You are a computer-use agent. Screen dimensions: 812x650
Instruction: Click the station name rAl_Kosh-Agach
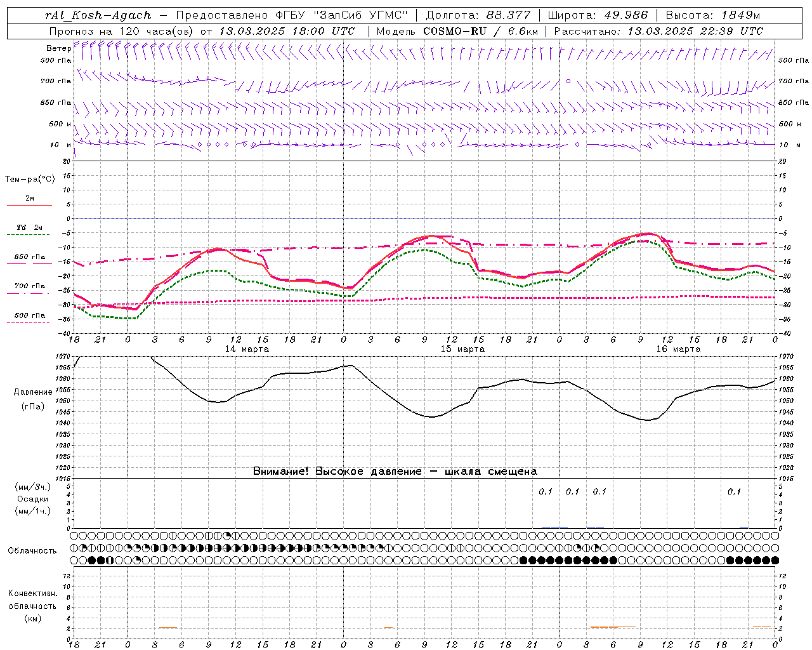coord(98,15)
